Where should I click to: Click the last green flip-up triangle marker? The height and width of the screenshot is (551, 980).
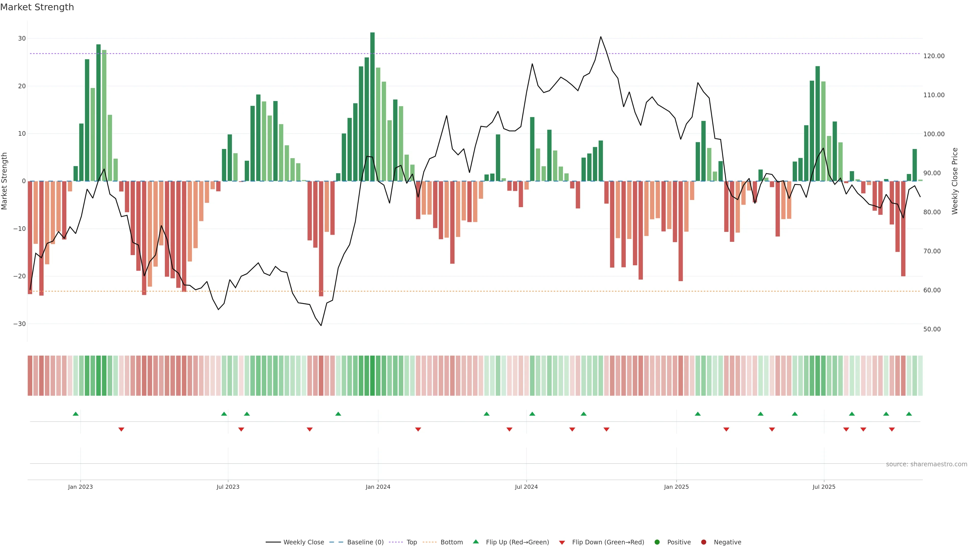[x=909, y=414]
